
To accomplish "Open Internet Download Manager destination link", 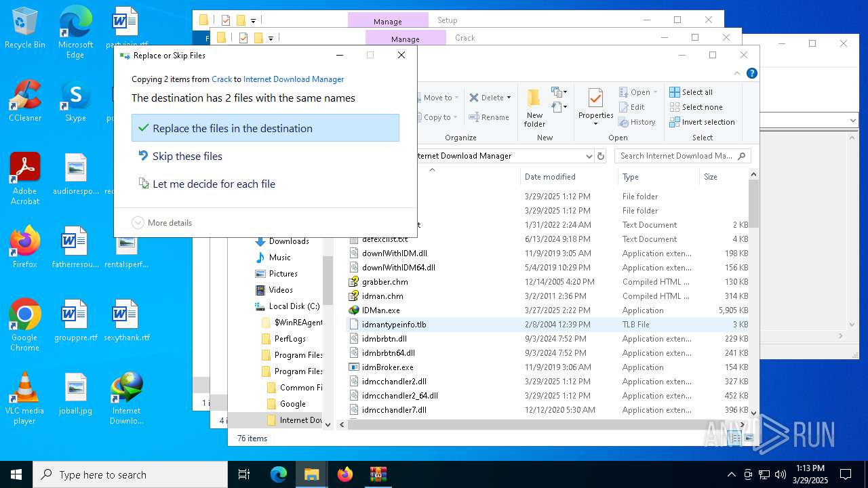I will (294, 79).
